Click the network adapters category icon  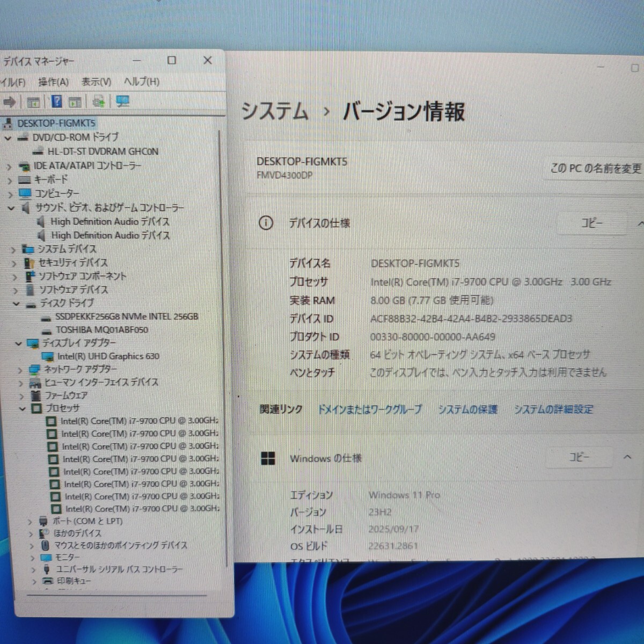35,370
